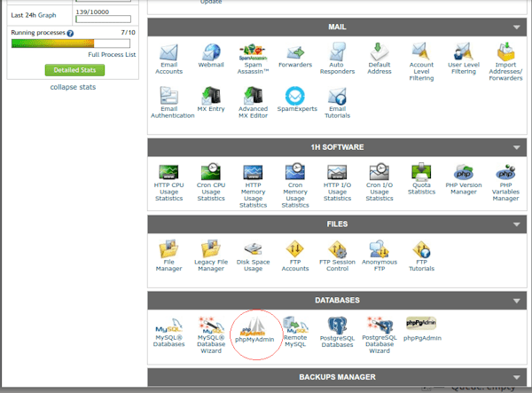Launch phpPgAdmin
532x393 pixels.
pos(422,328)
